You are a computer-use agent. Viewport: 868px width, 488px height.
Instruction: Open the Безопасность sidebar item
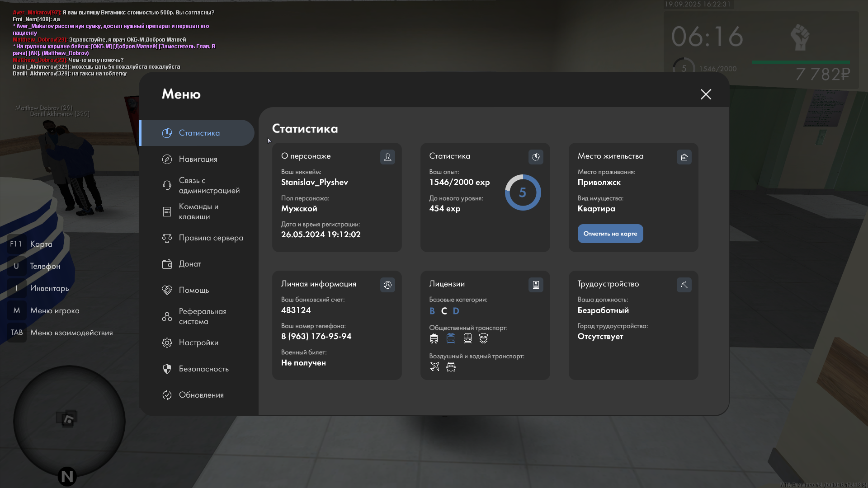click(203, 369)
